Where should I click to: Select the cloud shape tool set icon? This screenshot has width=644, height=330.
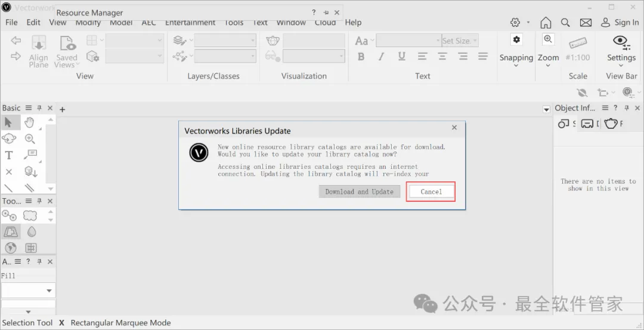click(30, 215)
